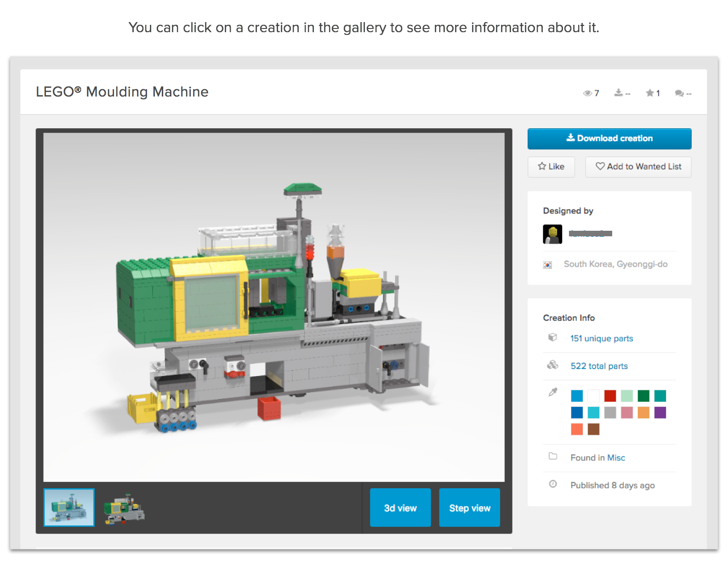This screenshot has width=728, height=570.
Task: Download the creation using blue button
Action: (x=609, y=139)
